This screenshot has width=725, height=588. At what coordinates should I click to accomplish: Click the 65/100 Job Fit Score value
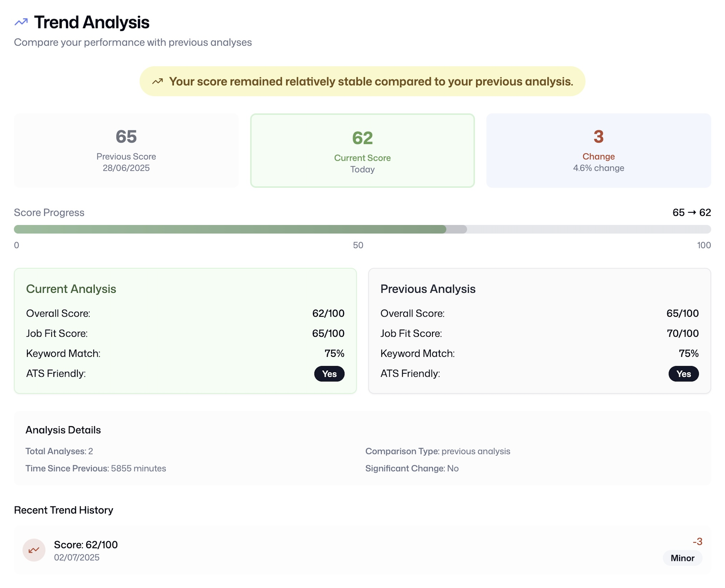(x=328, y=333)
